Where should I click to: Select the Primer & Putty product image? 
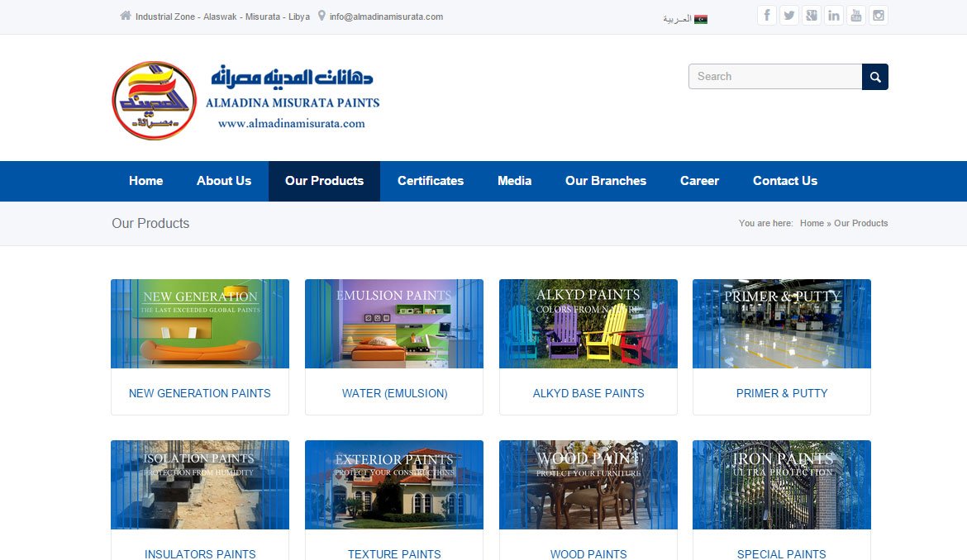781,324
